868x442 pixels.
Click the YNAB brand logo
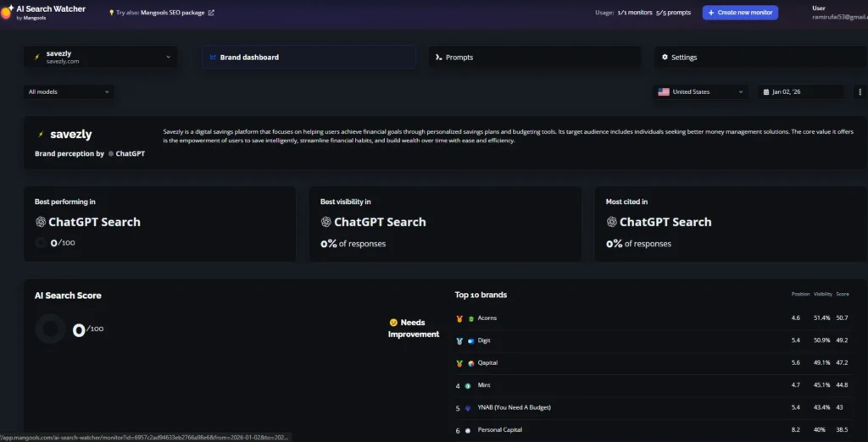468,407
